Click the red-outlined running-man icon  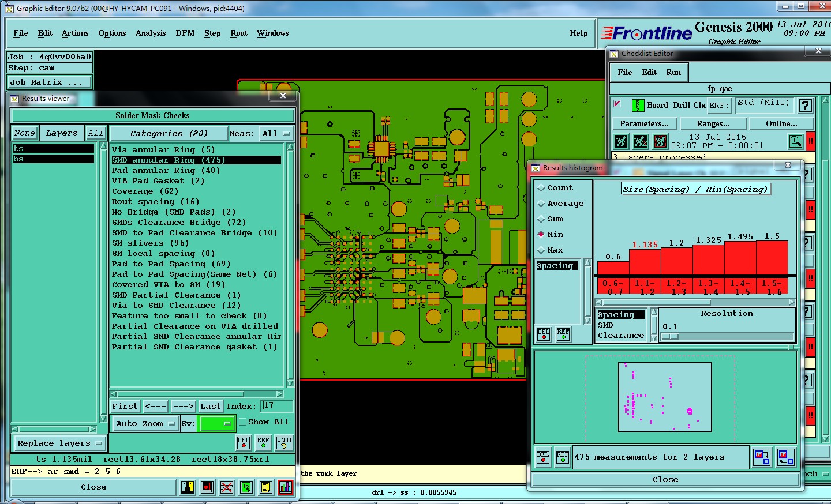[x=660, y=141]
